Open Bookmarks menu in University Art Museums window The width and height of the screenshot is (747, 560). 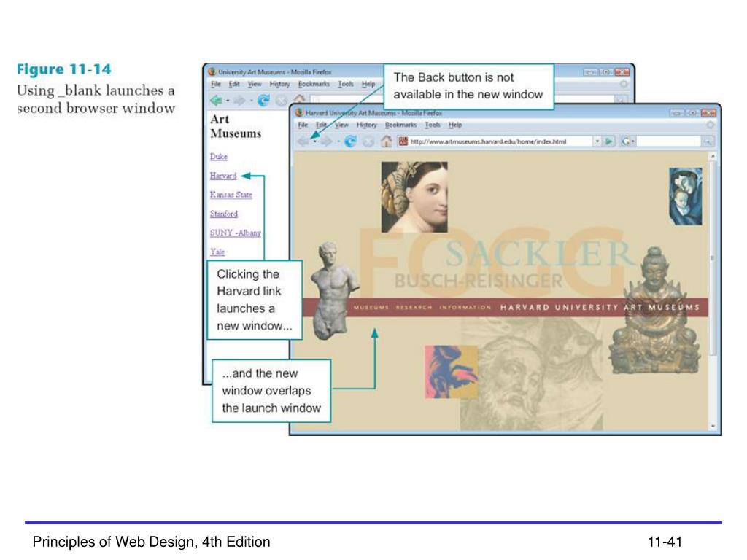(314, 84)
